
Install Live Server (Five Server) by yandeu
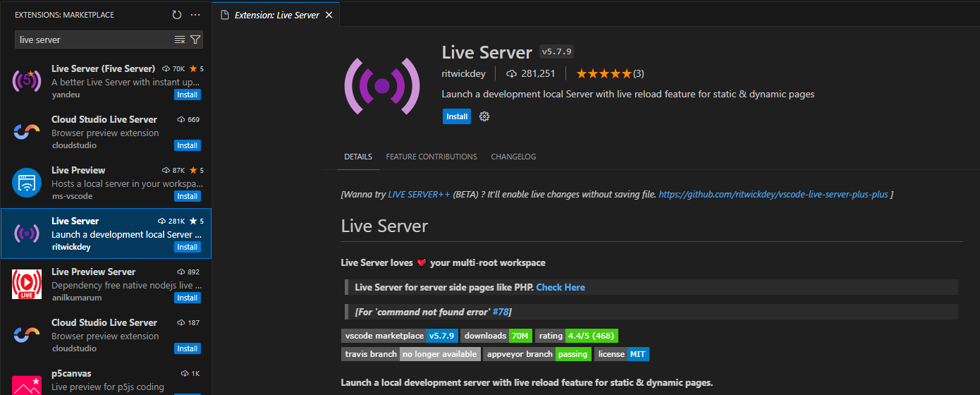188,95
